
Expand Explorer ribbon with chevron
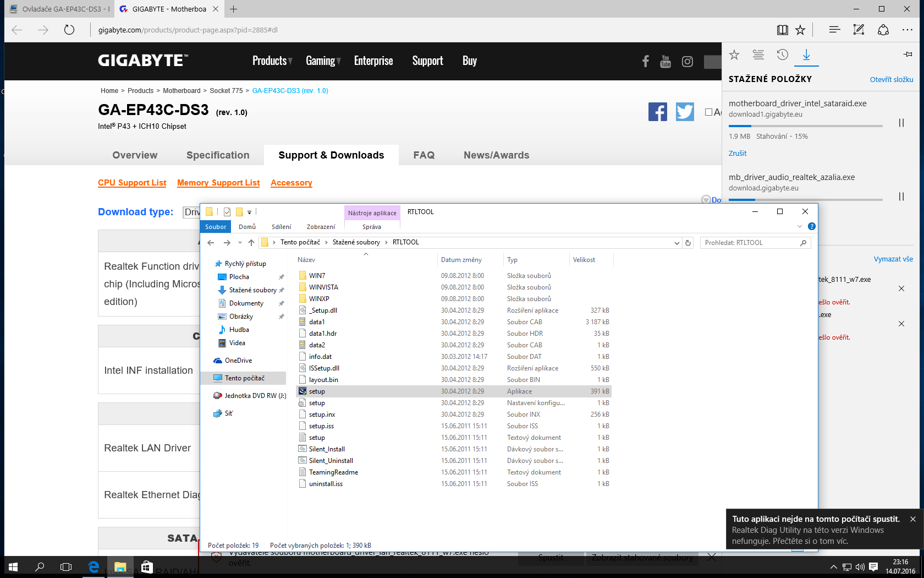pos(800,226)
